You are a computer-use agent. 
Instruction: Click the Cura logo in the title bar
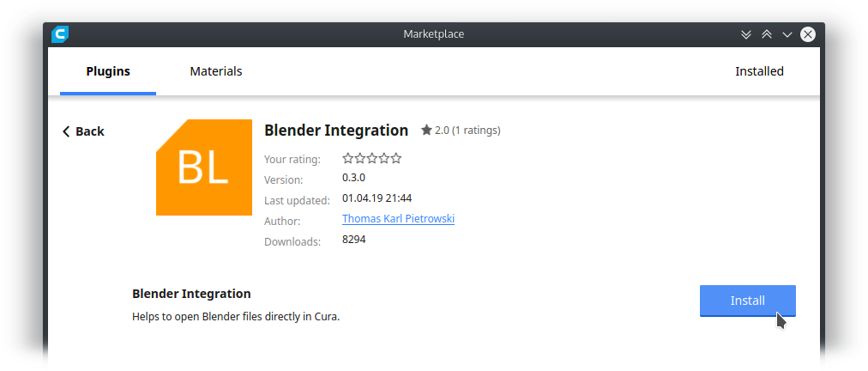click(60, 34)
